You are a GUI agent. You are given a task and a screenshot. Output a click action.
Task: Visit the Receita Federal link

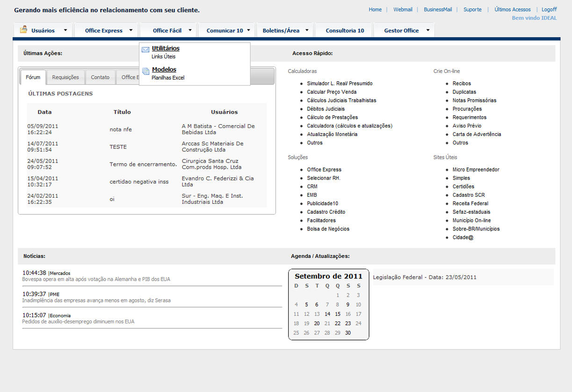(x=470, y=203)
